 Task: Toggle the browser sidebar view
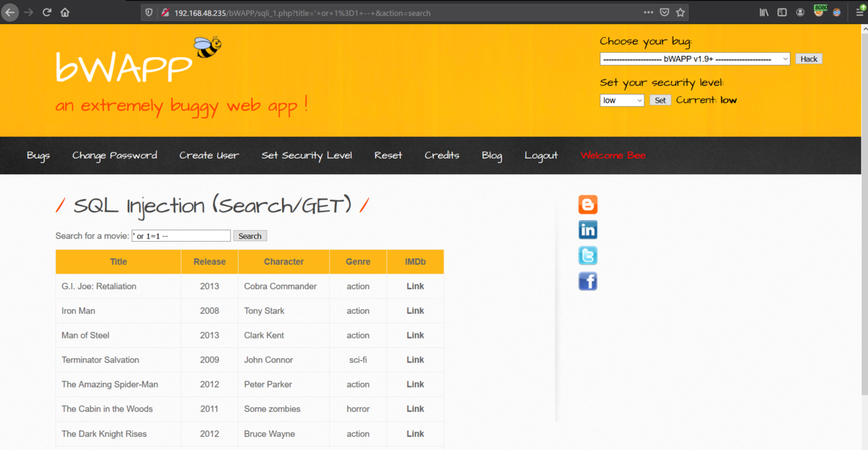pyautogui.click(x=782, y=12)
